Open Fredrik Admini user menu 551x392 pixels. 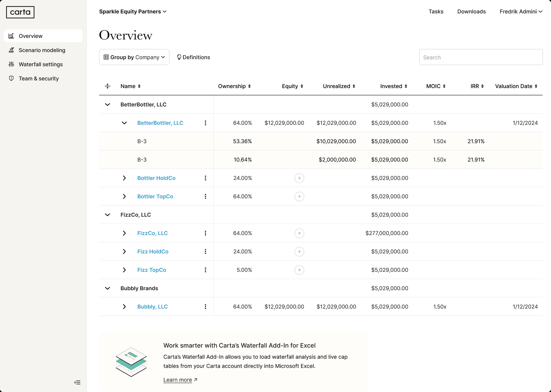(x=521, y=11)
